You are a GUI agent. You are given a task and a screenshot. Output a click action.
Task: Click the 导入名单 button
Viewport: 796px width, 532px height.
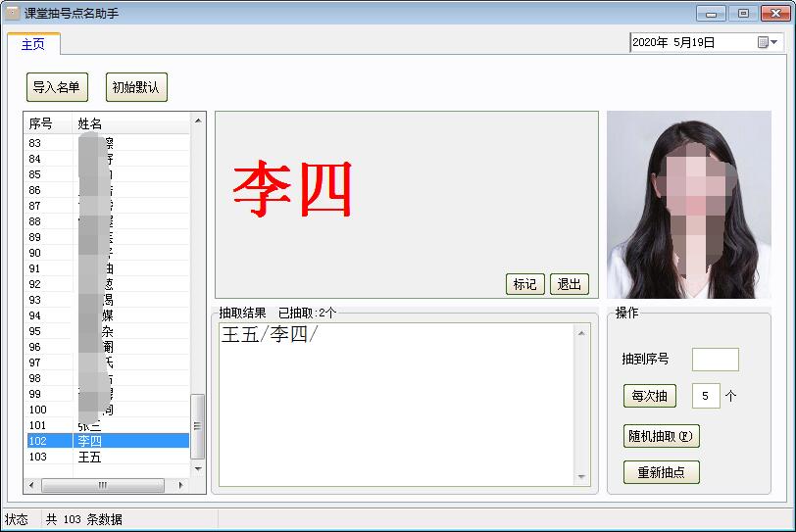[57, 87]
